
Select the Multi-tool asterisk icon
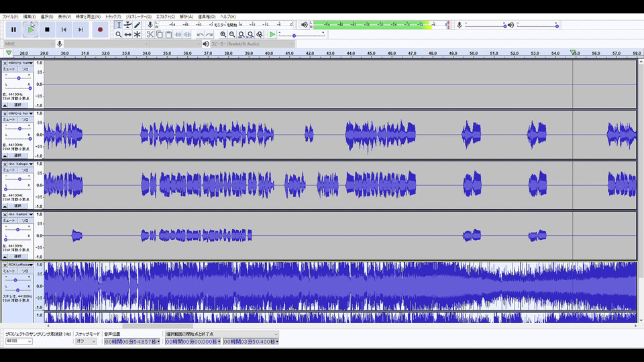coord(137,34)
